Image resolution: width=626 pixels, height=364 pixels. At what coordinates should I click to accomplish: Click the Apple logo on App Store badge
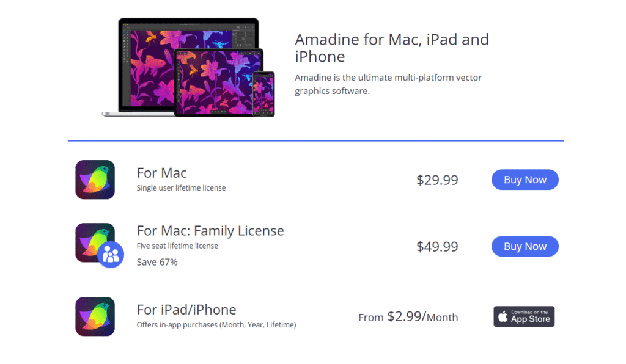503,316
